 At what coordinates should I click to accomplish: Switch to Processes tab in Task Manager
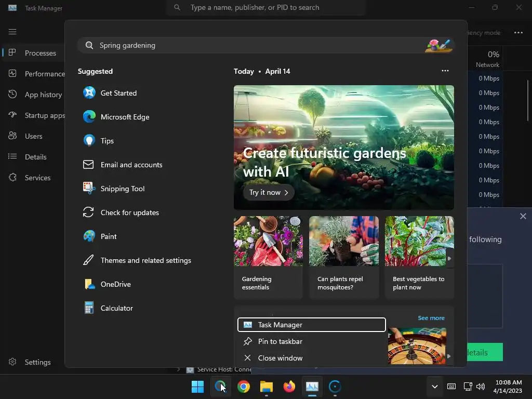click(x=33, y=53)
